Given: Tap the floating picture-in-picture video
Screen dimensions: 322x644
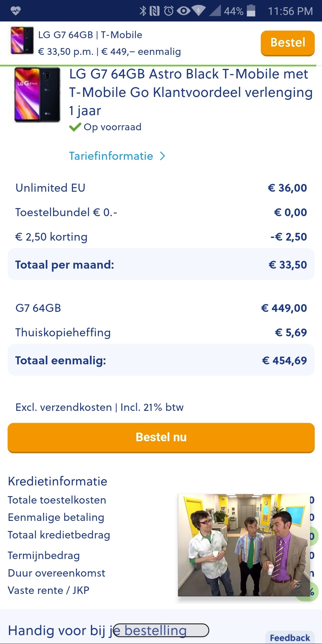Looking at the screenshot, I should (244, 545).
